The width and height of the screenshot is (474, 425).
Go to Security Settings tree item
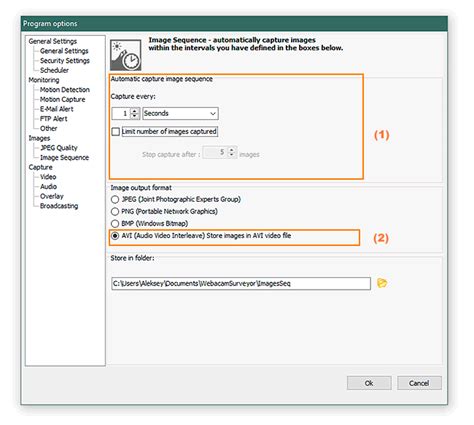click(x=65, y=61)
